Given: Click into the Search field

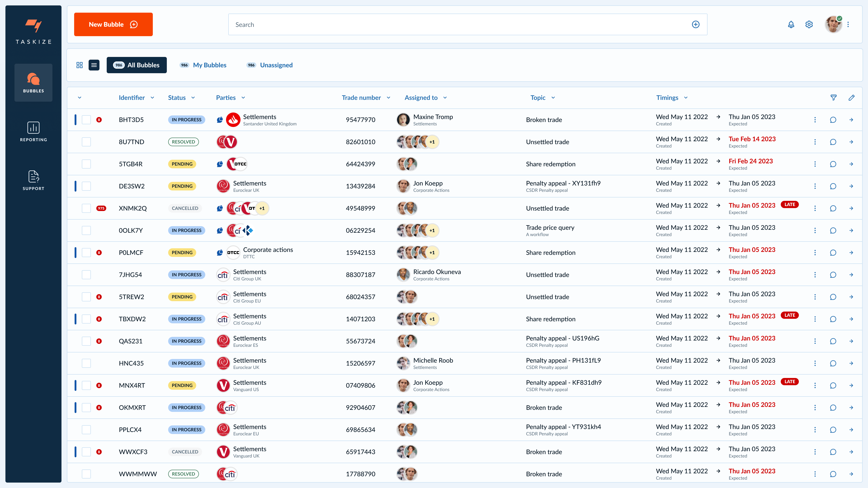Looking at the screenshot, I should 458,25.
